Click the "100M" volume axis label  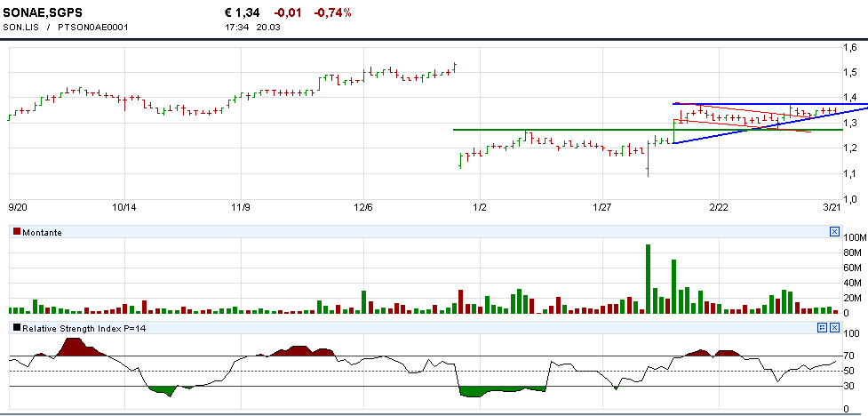(x=854, y=238)
